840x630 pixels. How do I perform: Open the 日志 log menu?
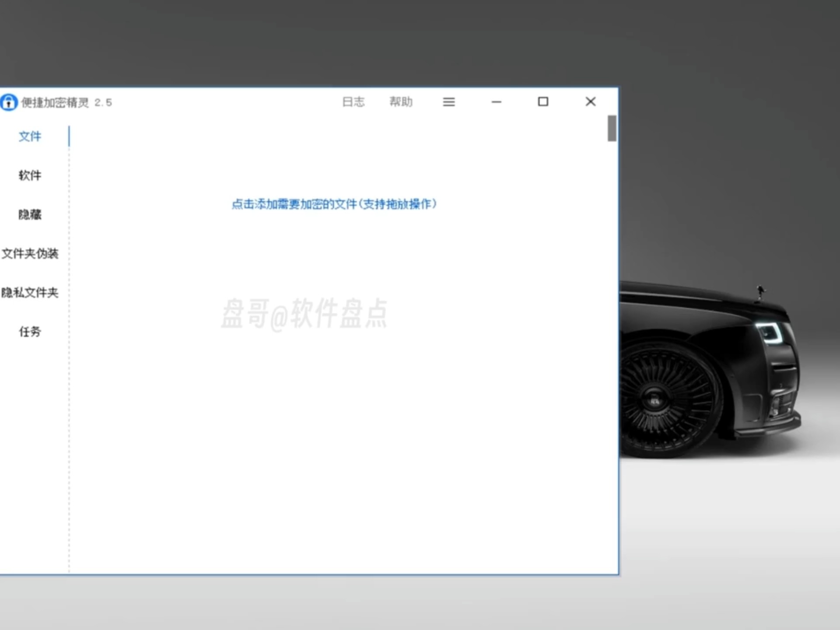pos(353,102)
